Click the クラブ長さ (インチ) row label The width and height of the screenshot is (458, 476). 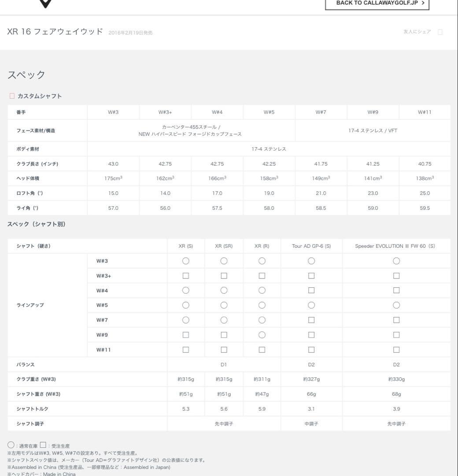click(x=37, y=164)
